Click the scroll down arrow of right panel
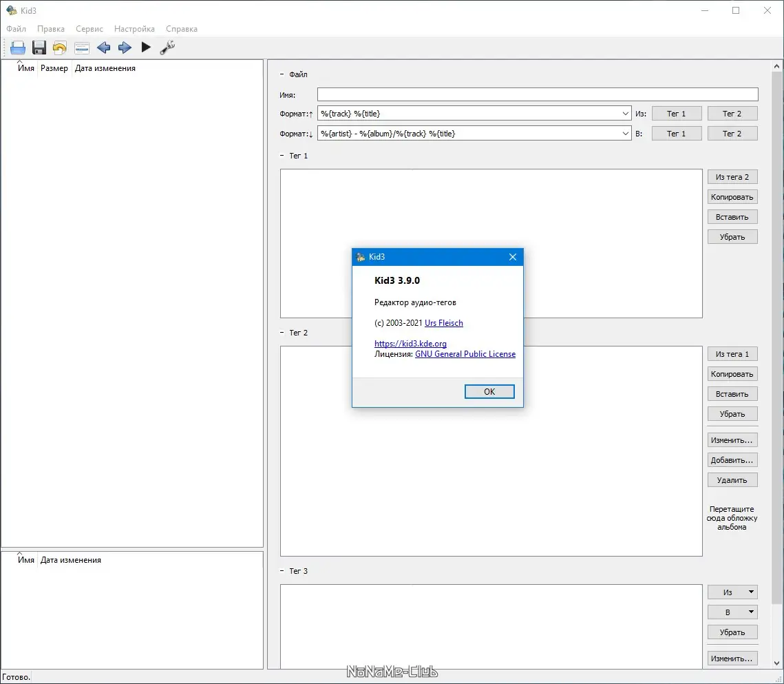 (x=776, y=663)
